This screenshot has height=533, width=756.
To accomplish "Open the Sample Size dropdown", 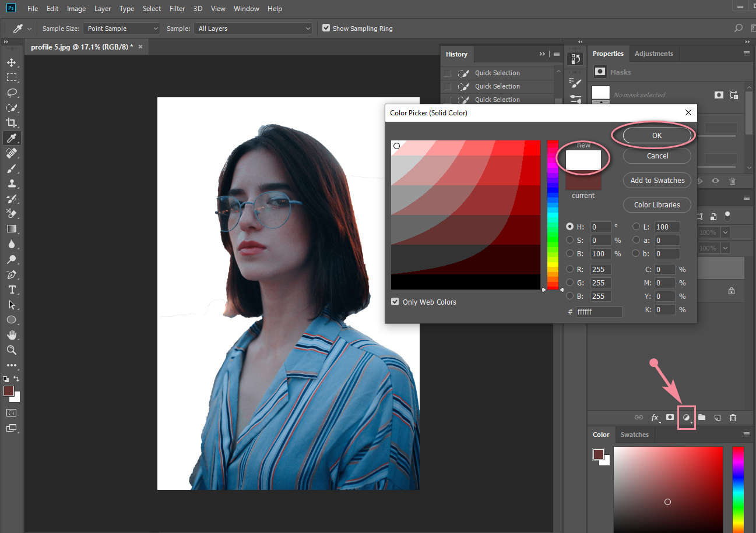I will tap(121, 29).
